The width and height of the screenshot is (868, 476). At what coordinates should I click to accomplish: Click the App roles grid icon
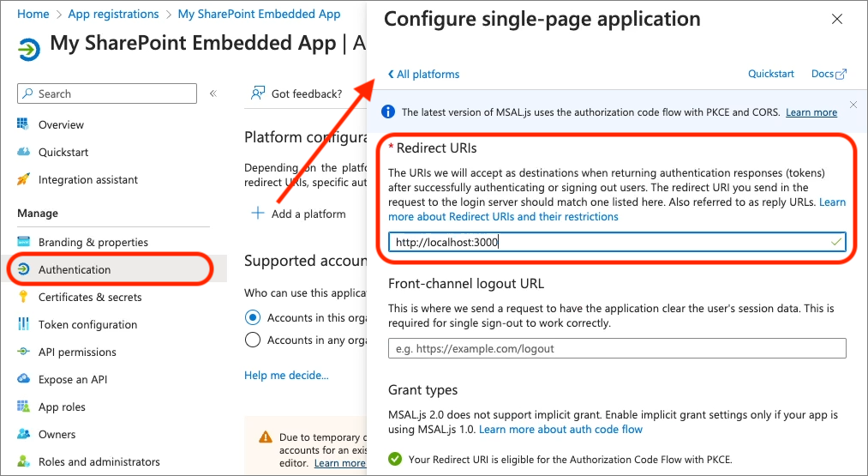(x=23, y=407)
